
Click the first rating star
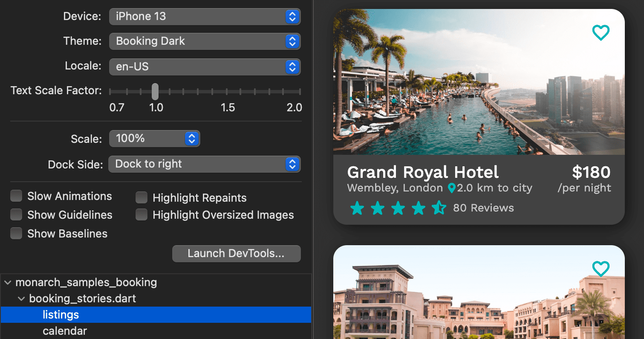(x=357, y=208)
